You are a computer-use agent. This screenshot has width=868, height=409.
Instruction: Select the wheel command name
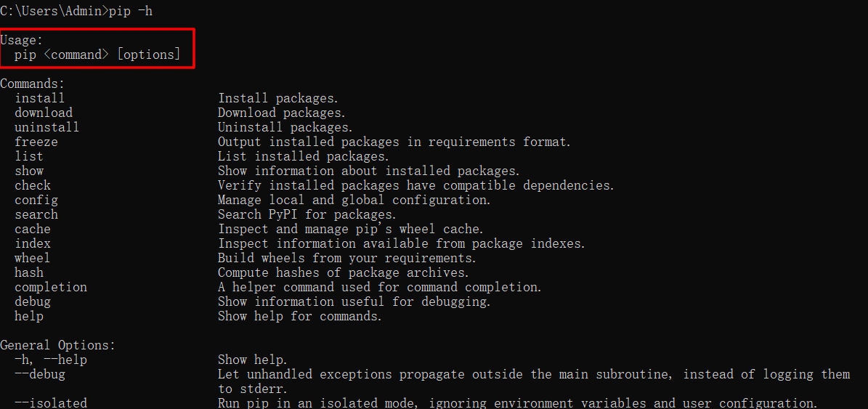tap(33, 258)
